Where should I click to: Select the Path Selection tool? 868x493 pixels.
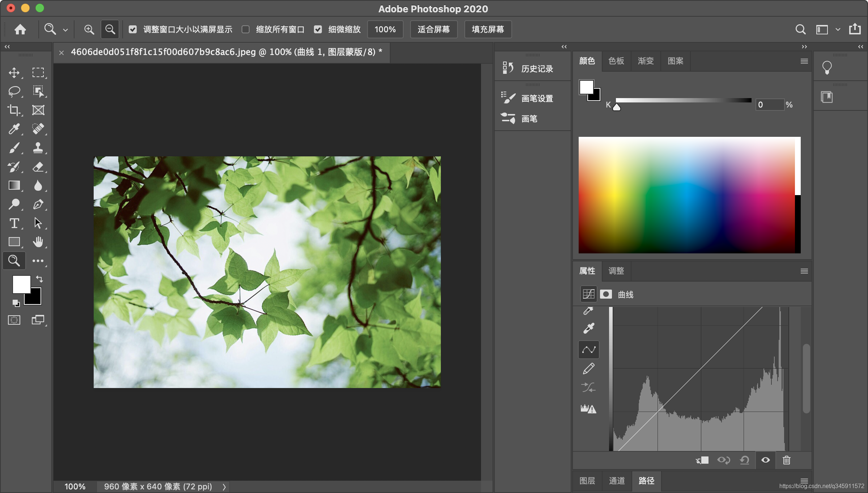click(38, 223)
